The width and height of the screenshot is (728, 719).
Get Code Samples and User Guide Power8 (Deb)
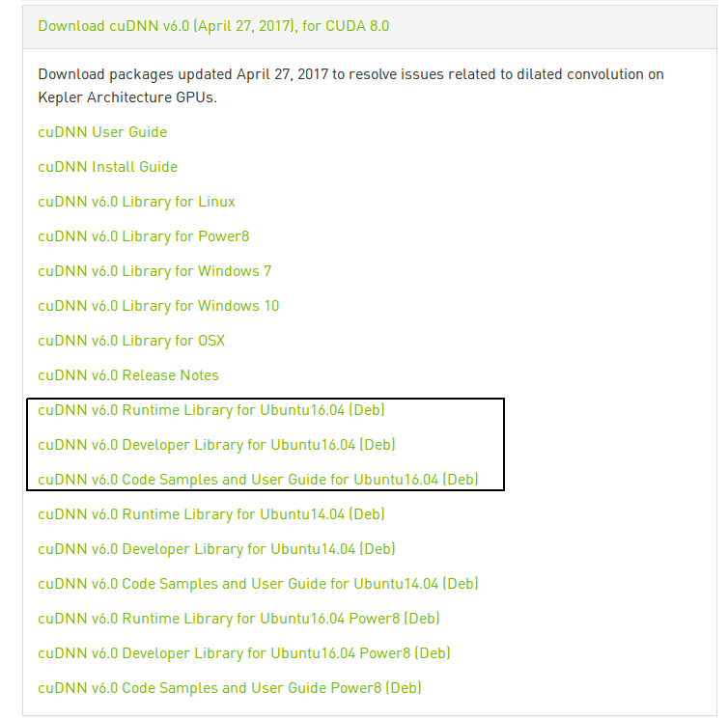point(230,688)
